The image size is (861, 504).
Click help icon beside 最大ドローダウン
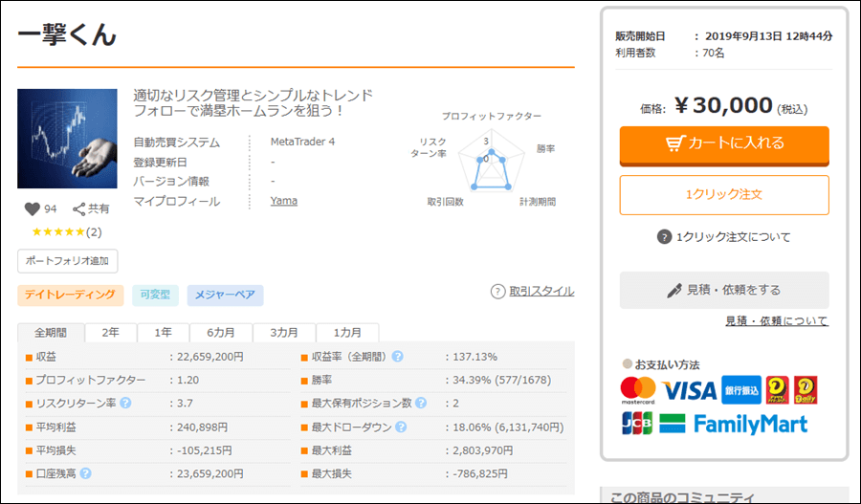click(400, 427)
